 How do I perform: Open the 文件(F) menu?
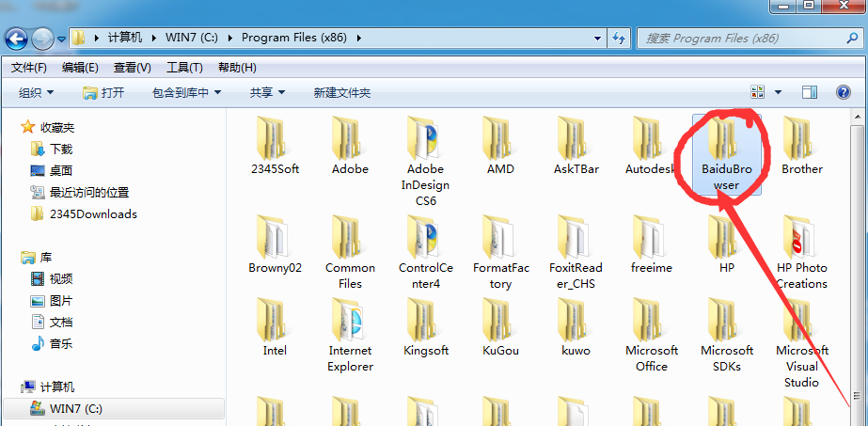tap(29, 68)
